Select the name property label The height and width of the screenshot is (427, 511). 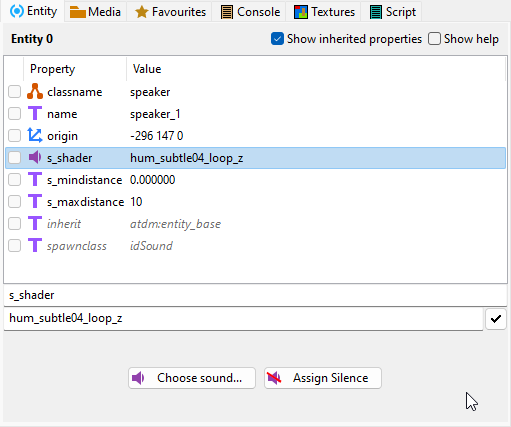(62, 114)
